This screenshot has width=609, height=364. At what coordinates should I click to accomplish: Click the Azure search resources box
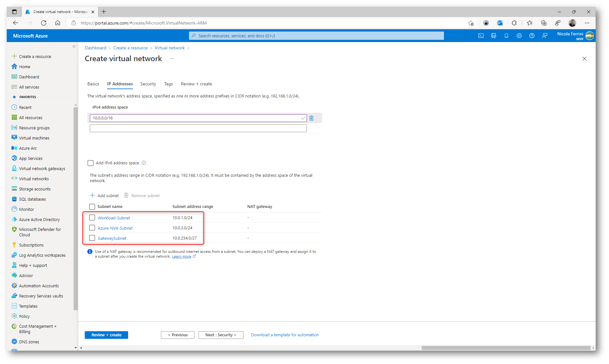tap(316, 36)
